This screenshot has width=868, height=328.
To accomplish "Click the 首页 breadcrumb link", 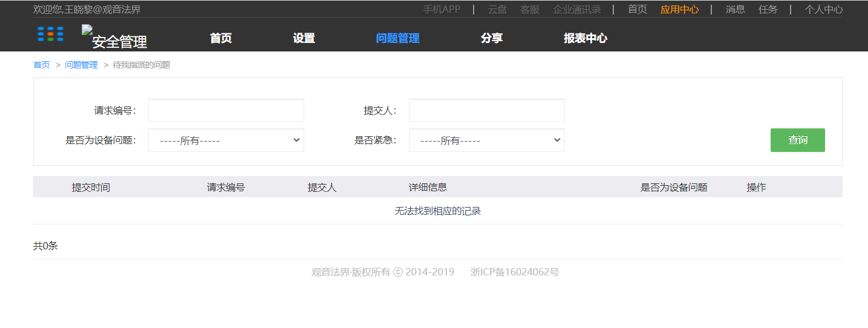I will [42, 65].
